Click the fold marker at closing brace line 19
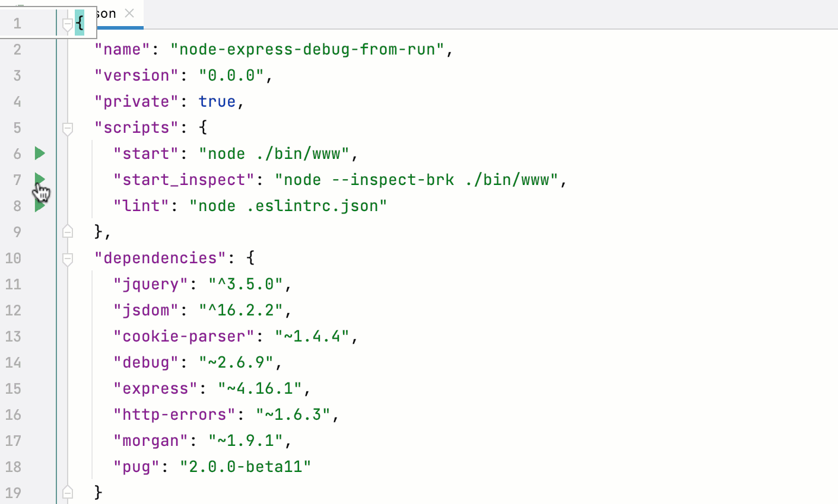 click(x=67, y=492)
